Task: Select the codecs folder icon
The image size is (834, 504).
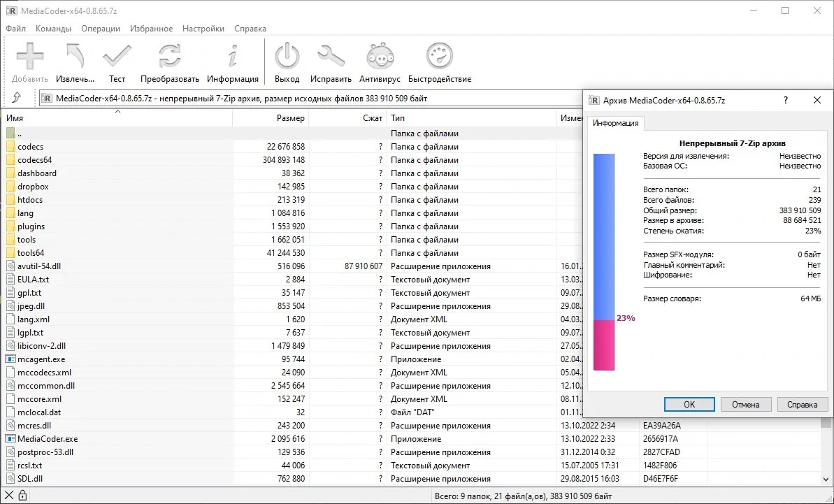Action: (x=10, y=147)
